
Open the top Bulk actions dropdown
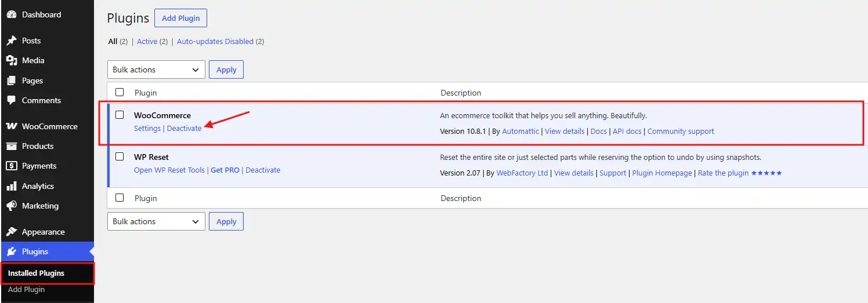156,70
